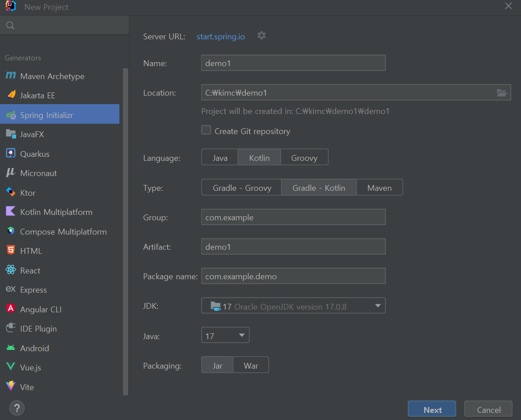This screenshot has width=521, height=420.
Task: Click the Next button
Action: [432, 409]
